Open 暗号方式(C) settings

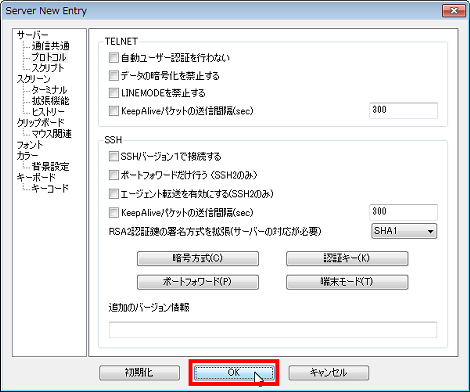click(198, 258)
